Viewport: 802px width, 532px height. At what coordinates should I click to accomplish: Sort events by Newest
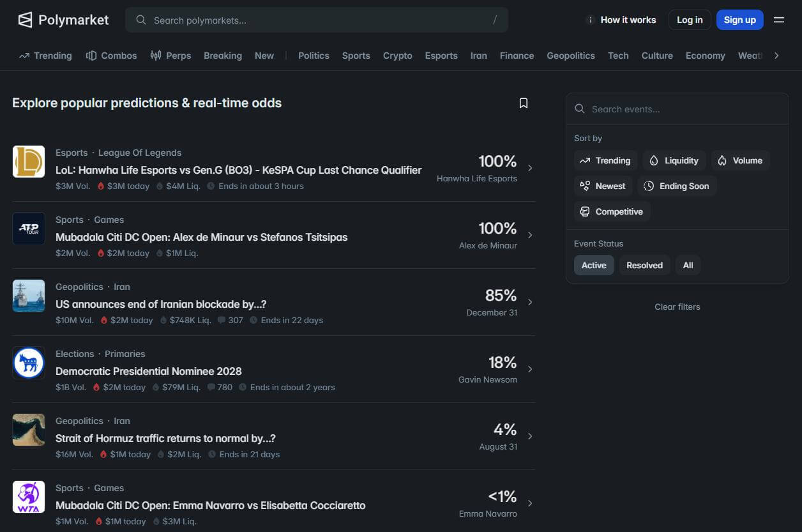(603, 186)
